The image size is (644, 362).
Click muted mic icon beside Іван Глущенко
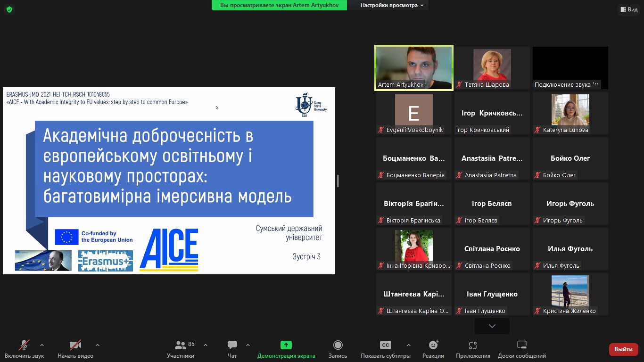(x=460, y=311)
